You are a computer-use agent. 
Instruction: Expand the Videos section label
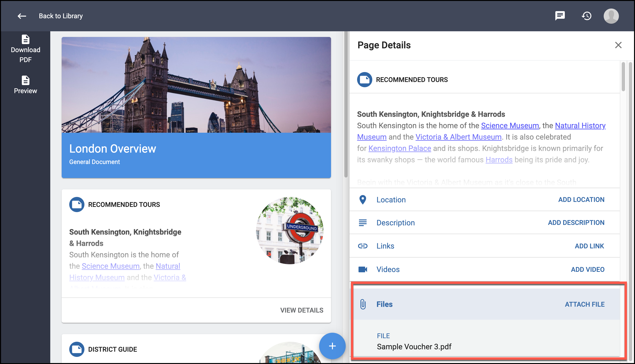point(388,269)
